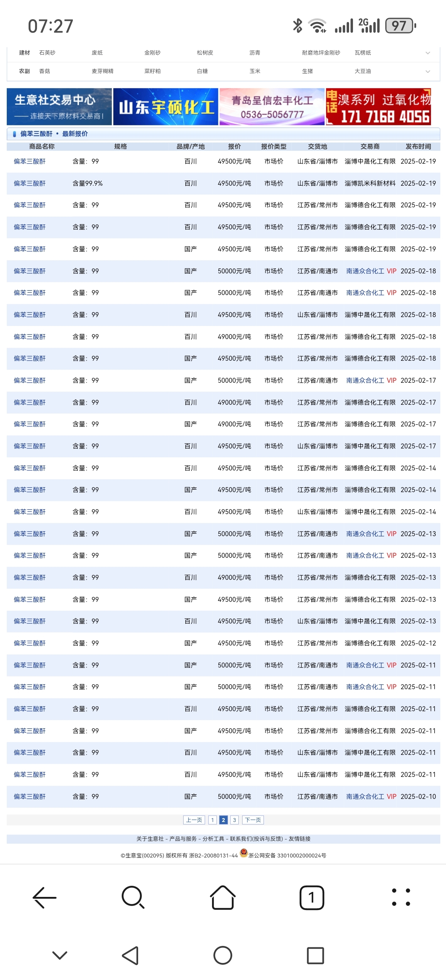Go to page 3
The width and height of the screenshot is (446, 980).
pyautogui.click(x=234, y=820)
